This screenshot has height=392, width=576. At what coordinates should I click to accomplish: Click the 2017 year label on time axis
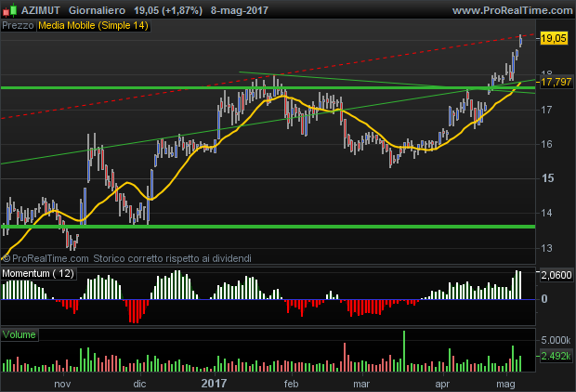[214, 384]
